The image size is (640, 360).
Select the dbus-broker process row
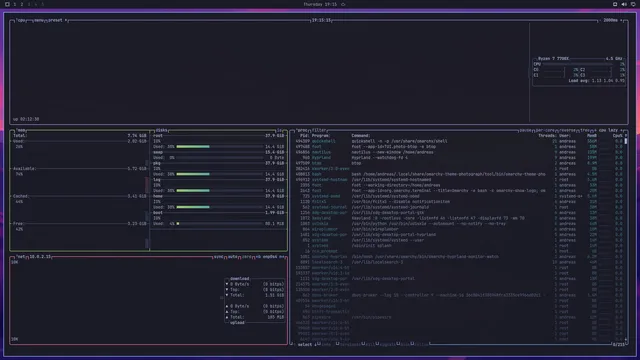coord(459,295)
